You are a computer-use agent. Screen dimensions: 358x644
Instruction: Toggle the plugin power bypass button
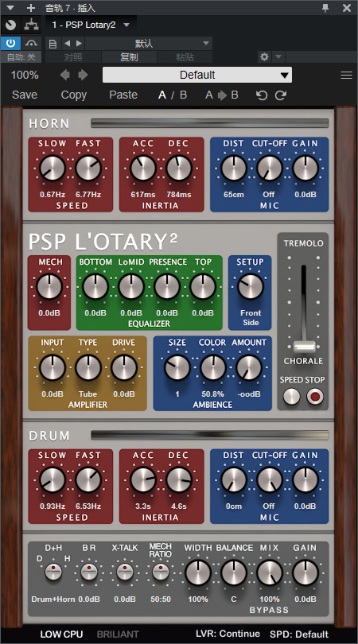[x=10, y=43]
